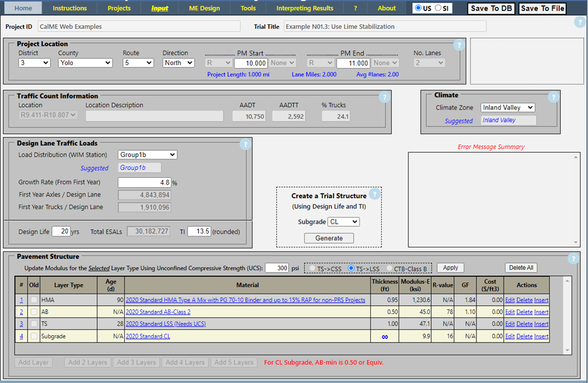Screen dimensions: 588x383
Task: Click the infinity symbol in Subgrade thickness
Action: click(x=385, y=337)
